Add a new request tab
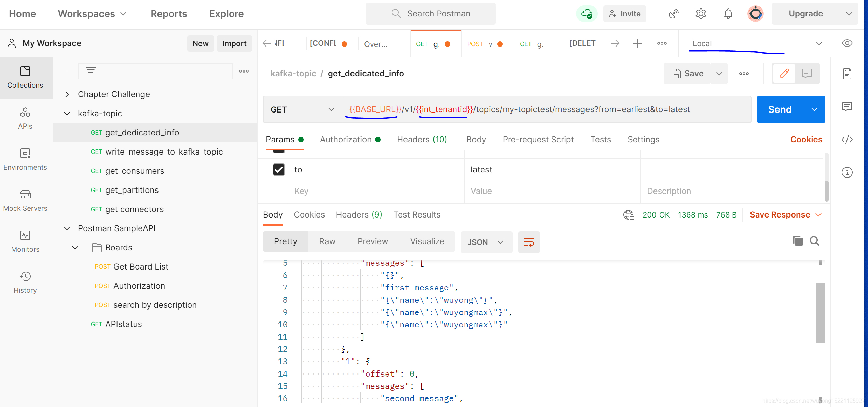 point(637,43)
